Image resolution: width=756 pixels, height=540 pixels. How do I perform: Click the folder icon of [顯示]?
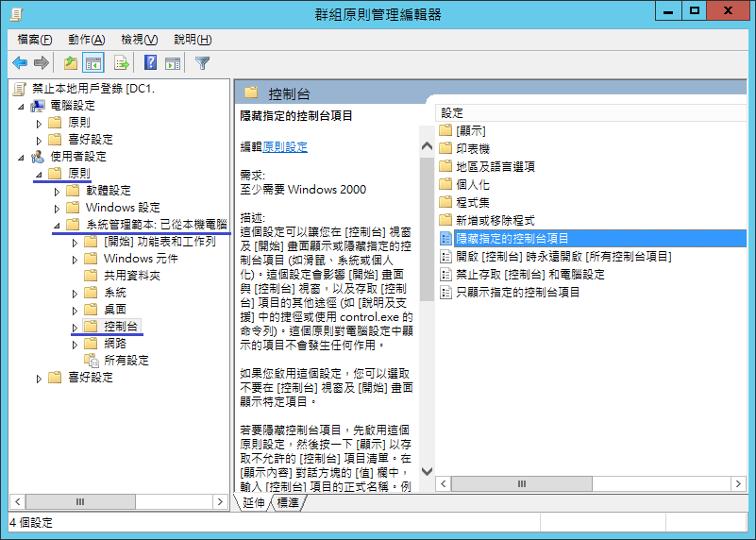[x=445, y=130]
